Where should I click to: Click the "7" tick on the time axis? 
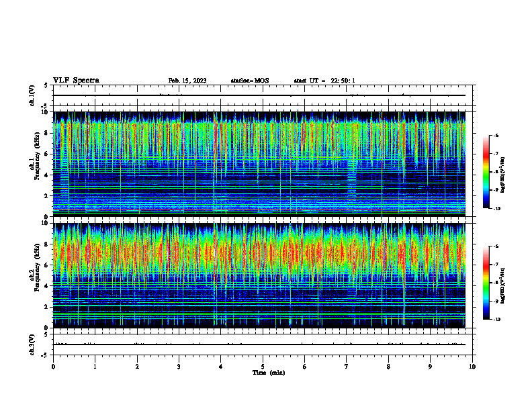pos(347,367)
